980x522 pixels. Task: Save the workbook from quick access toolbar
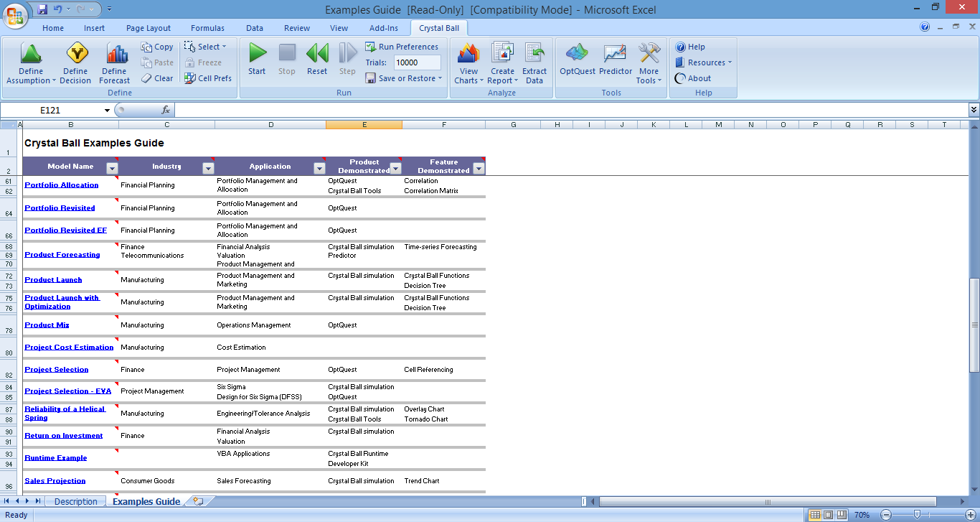[42, 9]
